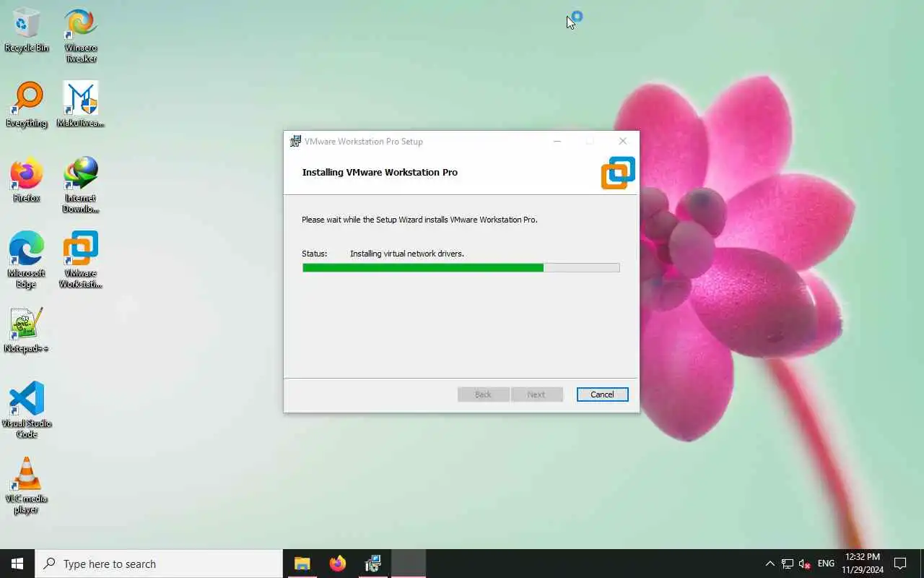Select the Firefox desktop shortcut
Image resolution: width=924 pixels, height=578 pixels.
[x=27, y=180]
